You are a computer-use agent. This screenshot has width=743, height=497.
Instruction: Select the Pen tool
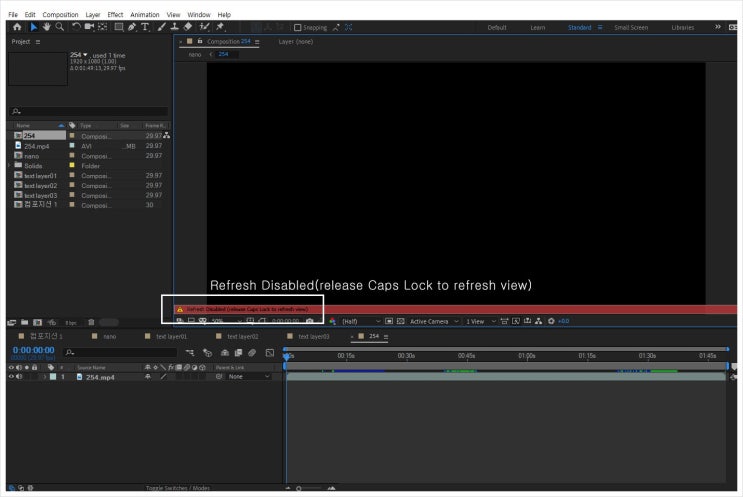coord(132,27)
